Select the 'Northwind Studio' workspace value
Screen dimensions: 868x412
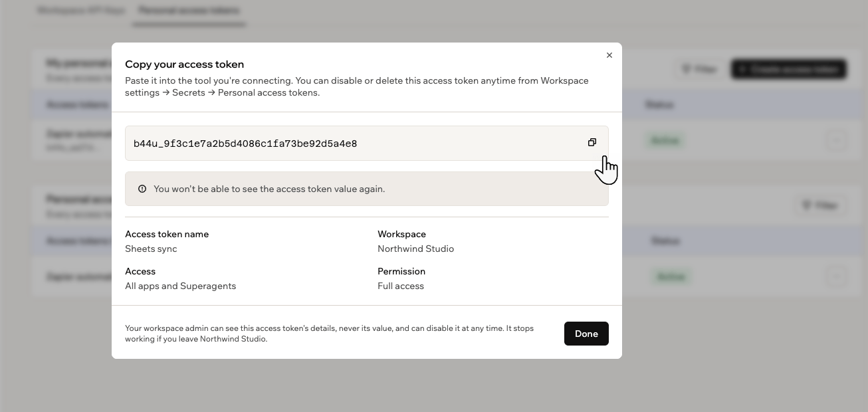[415, 249]
